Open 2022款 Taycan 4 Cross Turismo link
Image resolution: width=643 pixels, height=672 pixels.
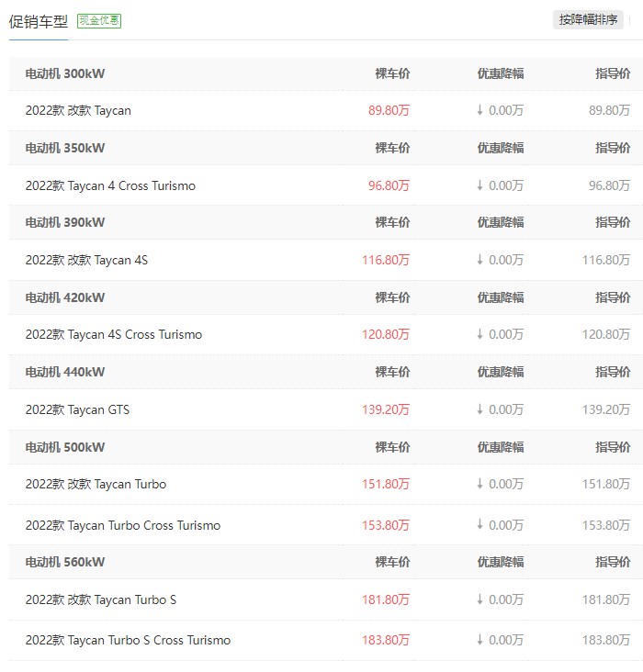point(110,185)
